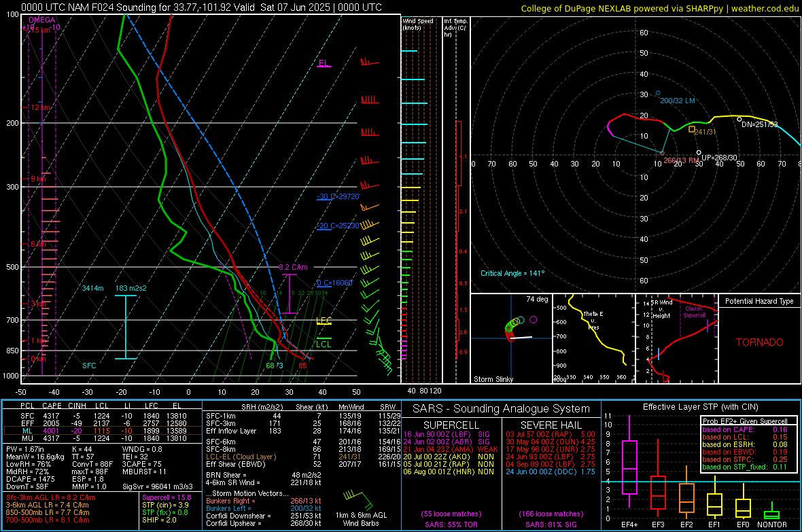Click the OMEGA label on the skew-T
Screen dimensions: 802x532
coord(42,20)
